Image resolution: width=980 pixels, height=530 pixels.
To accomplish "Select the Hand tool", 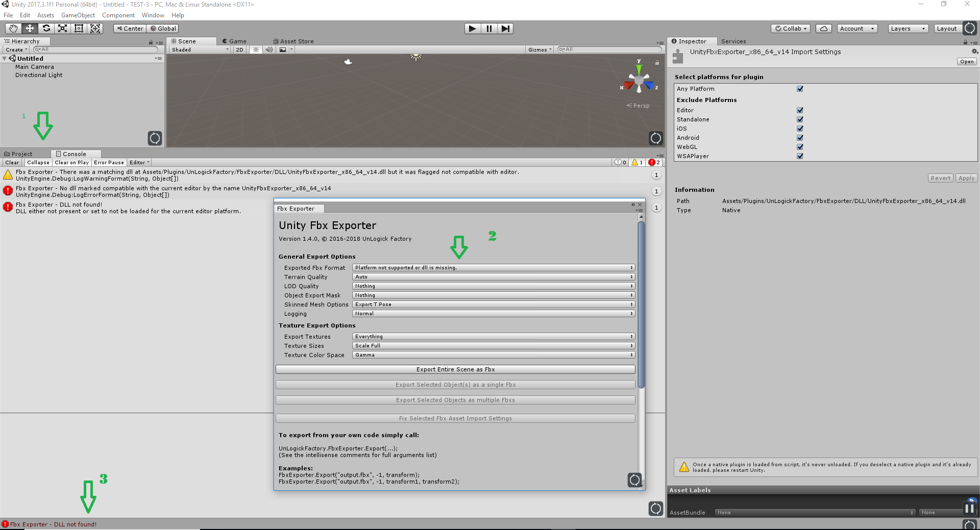I will point(12,29).
